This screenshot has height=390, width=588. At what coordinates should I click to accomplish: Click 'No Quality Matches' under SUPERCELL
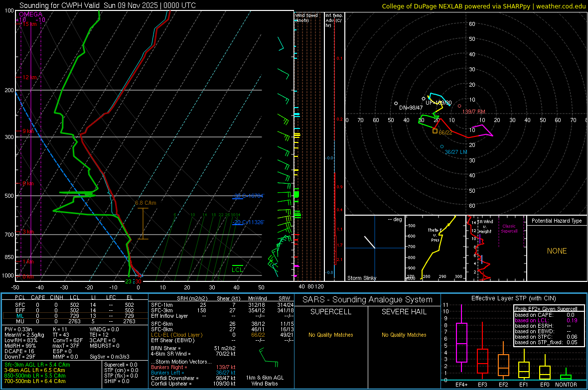(x=331, y=335)
